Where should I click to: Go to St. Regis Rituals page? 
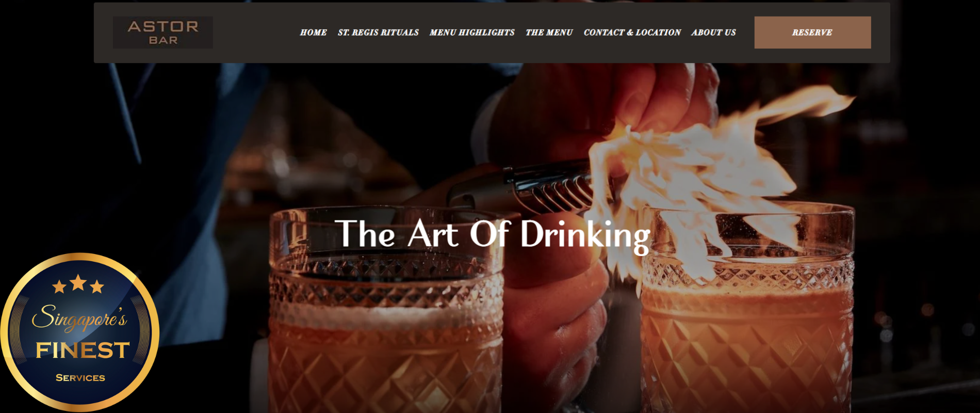point(378,33)
